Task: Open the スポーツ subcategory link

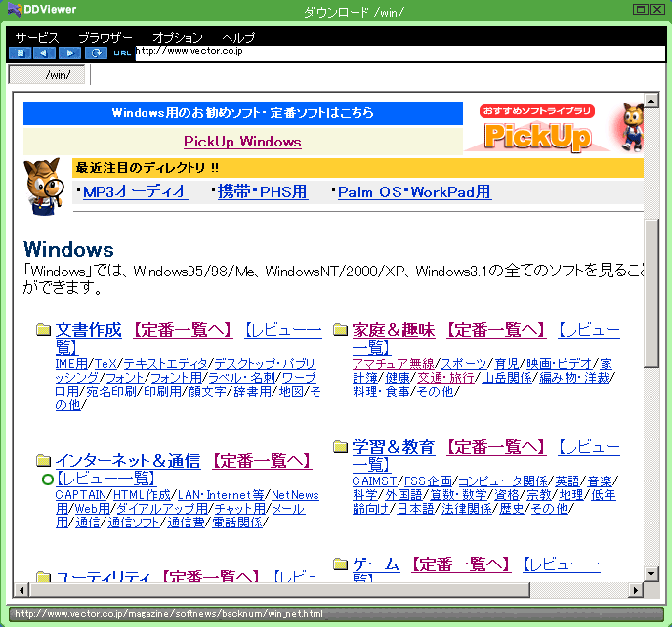Action: click(x=464, y=364)
